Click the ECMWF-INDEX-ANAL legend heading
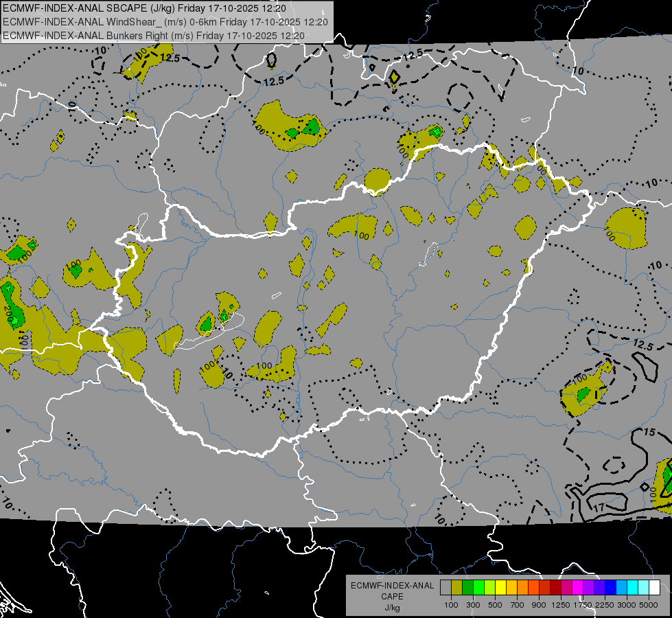 coord(392,586)
